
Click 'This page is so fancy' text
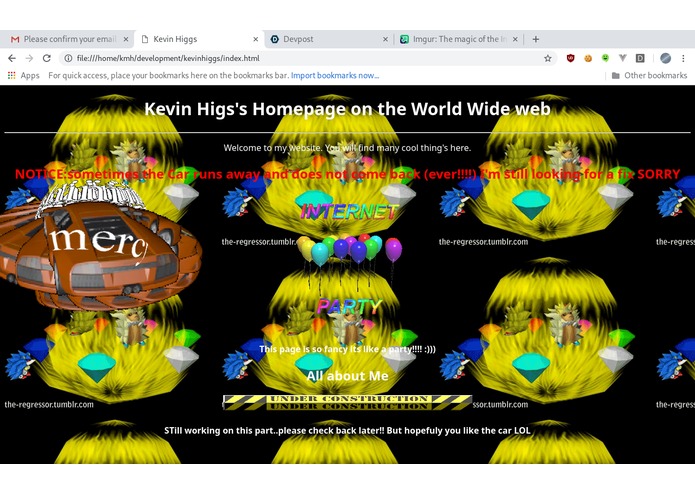point(347,349)
